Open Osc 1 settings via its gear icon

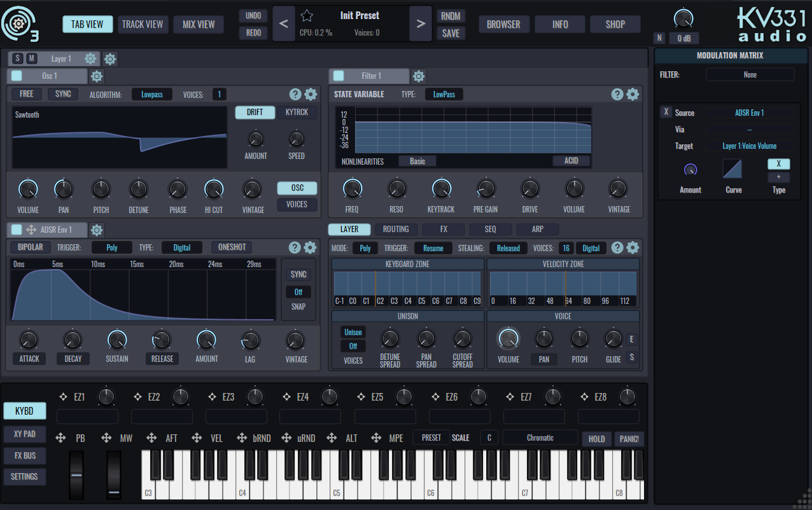[x=96, y=75]
